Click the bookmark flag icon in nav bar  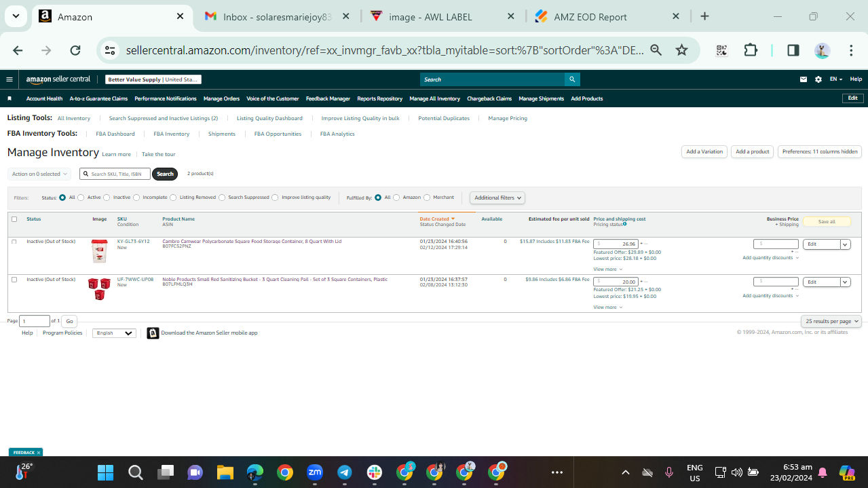(x=10, y=98)
